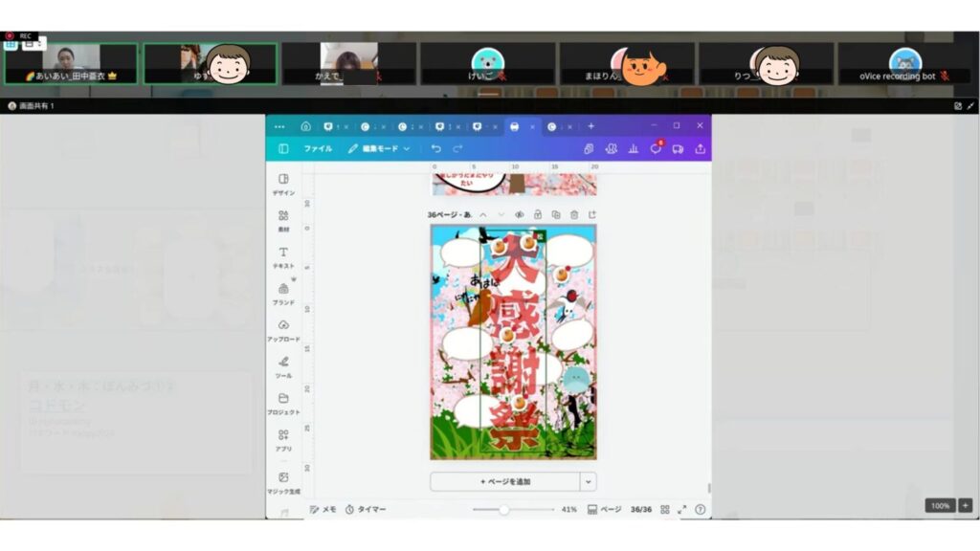The image size is (980, 551).
Task: Open the デザイン panel in sidebar
Action: (x=283, y=184)
